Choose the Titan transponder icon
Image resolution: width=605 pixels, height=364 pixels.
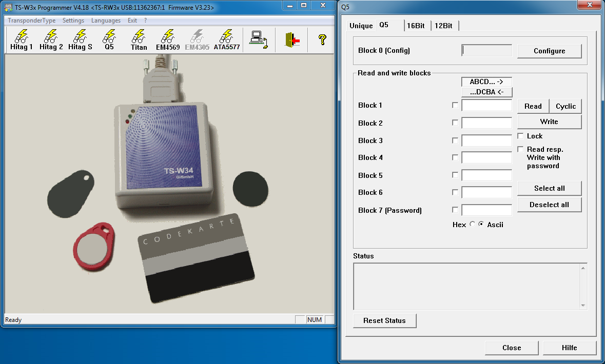[x=139, y=40]
